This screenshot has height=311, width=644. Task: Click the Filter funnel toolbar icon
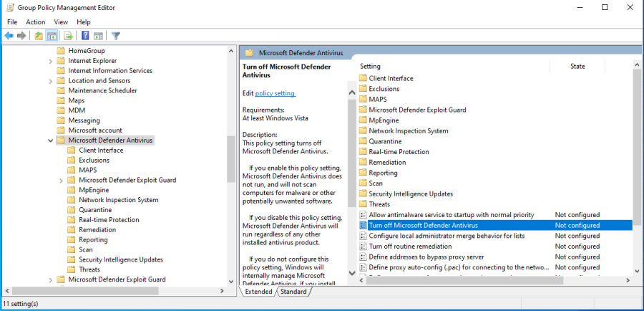[115, 36]
